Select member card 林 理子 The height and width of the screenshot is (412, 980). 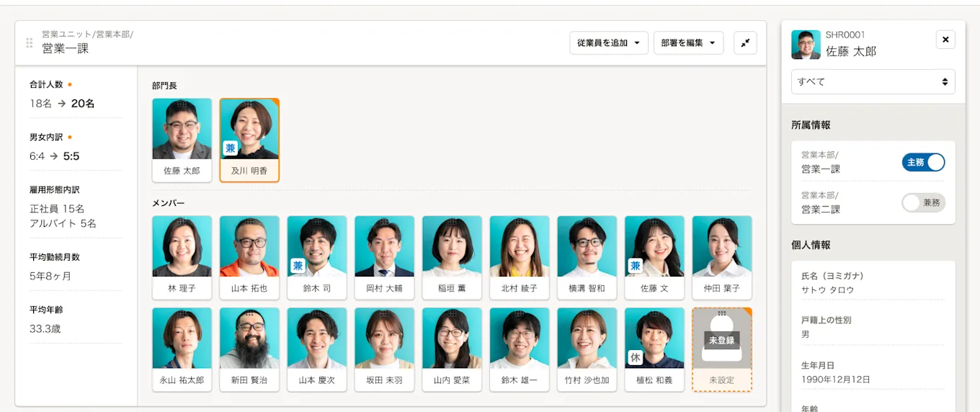click(x=182, y=258)
